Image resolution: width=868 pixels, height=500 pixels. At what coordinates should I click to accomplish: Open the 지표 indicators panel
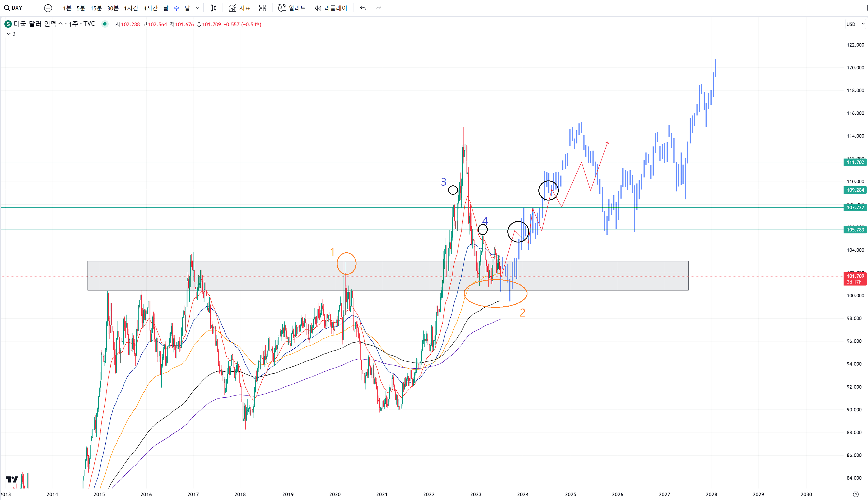coord(239,8)
